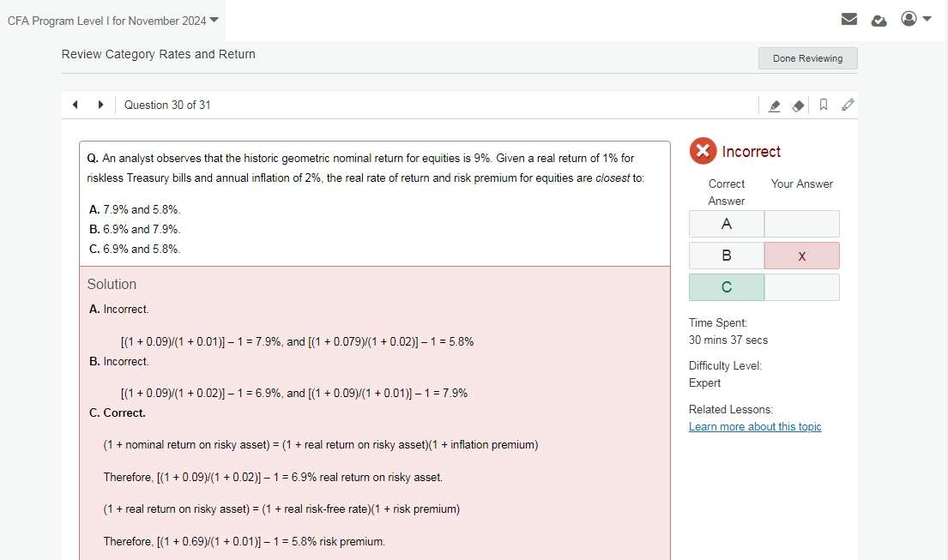Go to previous question arrow
Viewport: 948px width, 560px height.
pos(75,105)
